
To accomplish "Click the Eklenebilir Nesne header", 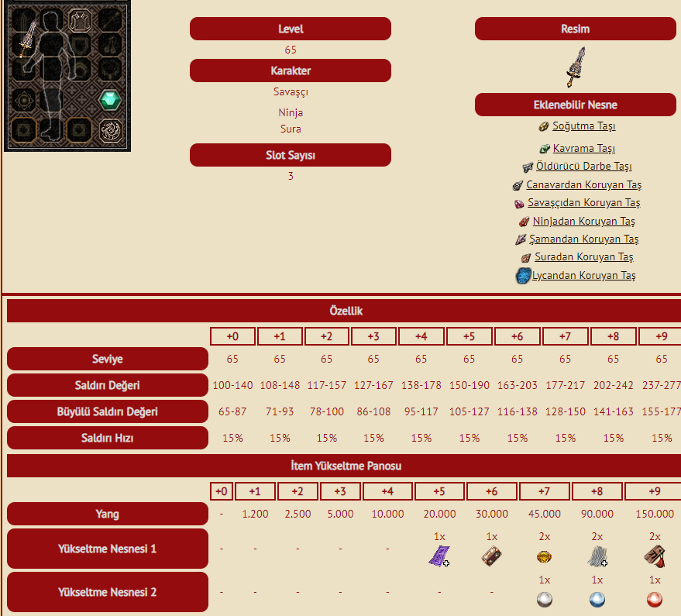I will (x=576, y=105).
